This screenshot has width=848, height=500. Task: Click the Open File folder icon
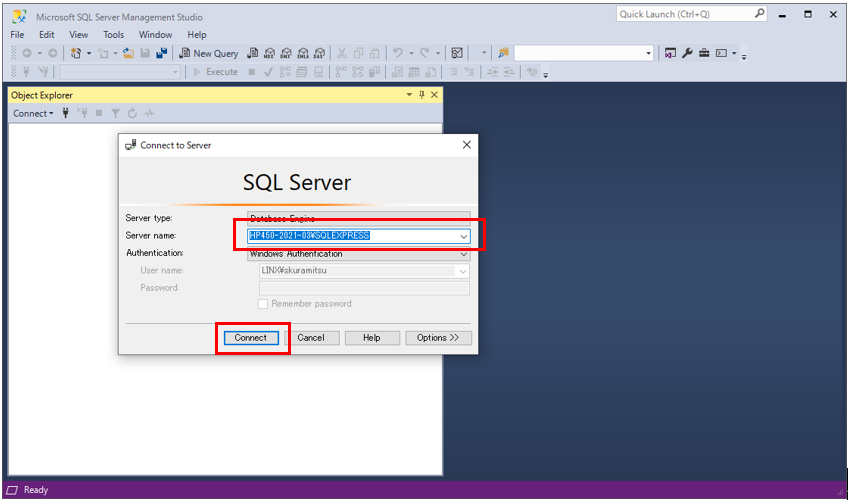point(129,53)
